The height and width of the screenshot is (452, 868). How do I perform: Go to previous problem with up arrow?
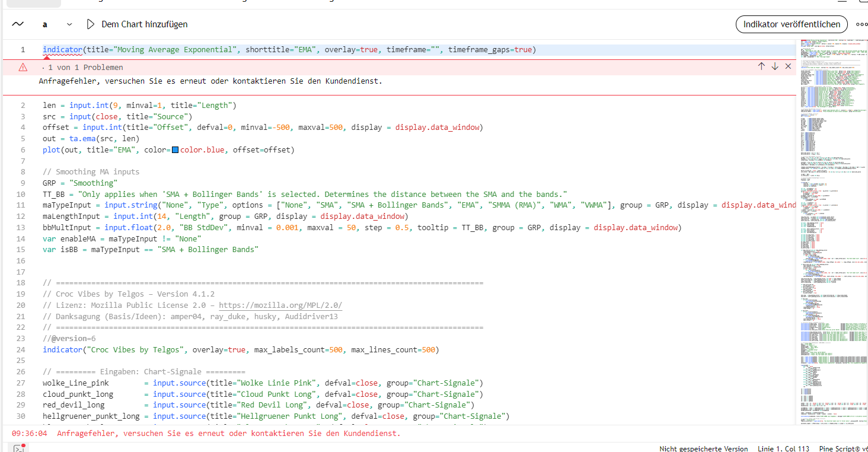[x=761, y=66]
